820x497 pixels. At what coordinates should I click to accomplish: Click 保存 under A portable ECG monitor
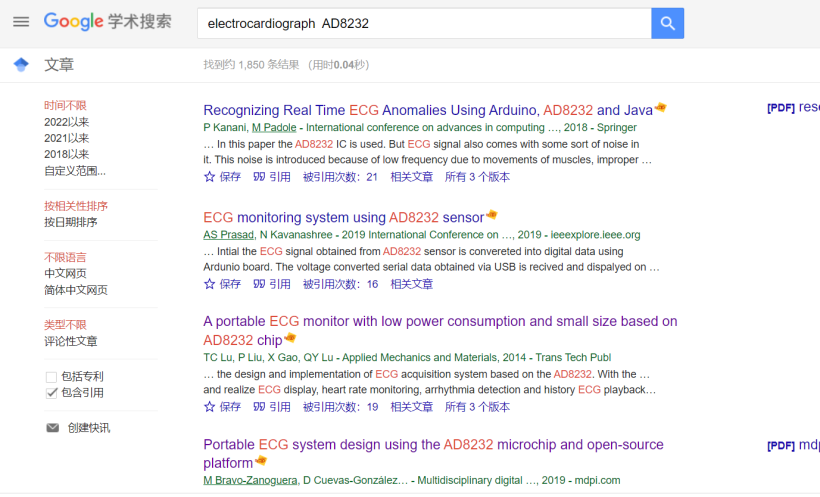point(230,407)
